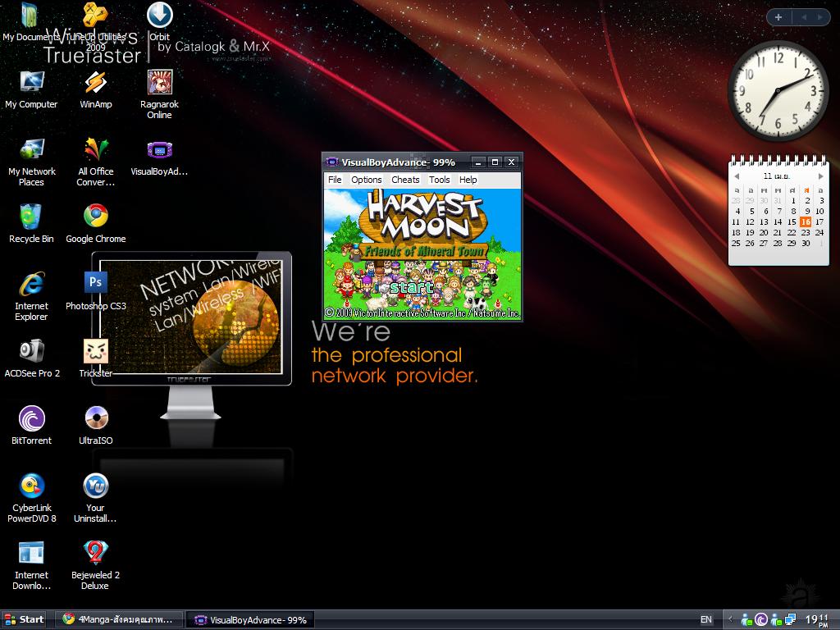This screenshot has height=630, width=840.
Task: Click the EN language indicator
Action: tap(706, 620)
